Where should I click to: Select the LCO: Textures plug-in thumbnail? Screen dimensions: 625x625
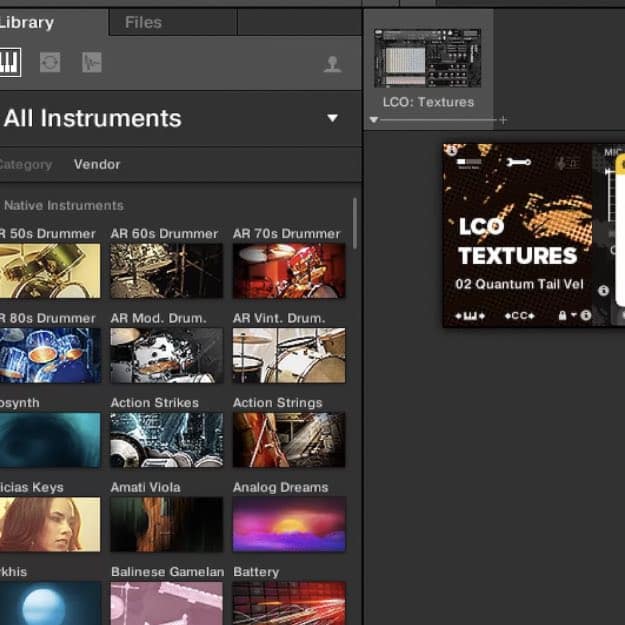tap(428, 58)
